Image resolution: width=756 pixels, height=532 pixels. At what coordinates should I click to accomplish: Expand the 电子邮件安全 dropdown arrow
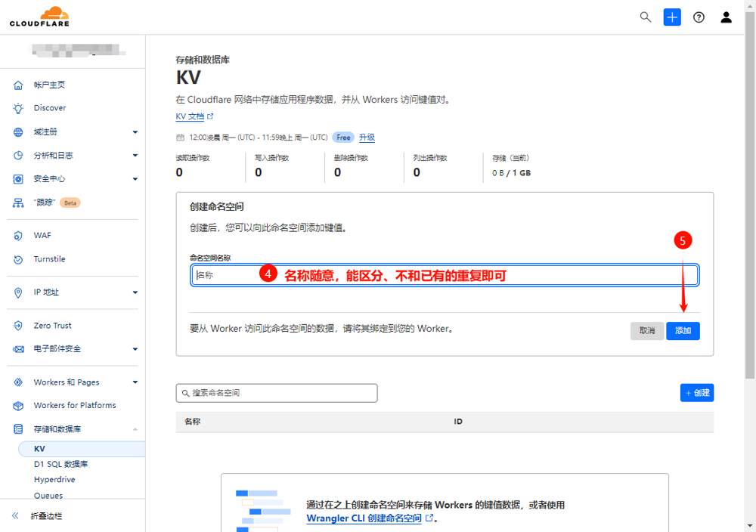click(x=135, y=349)
